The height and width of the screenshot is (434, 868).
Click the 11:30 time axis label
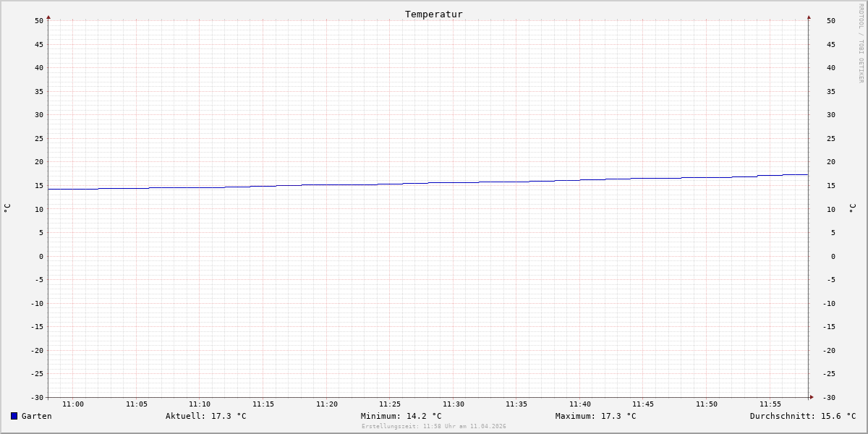454,404
